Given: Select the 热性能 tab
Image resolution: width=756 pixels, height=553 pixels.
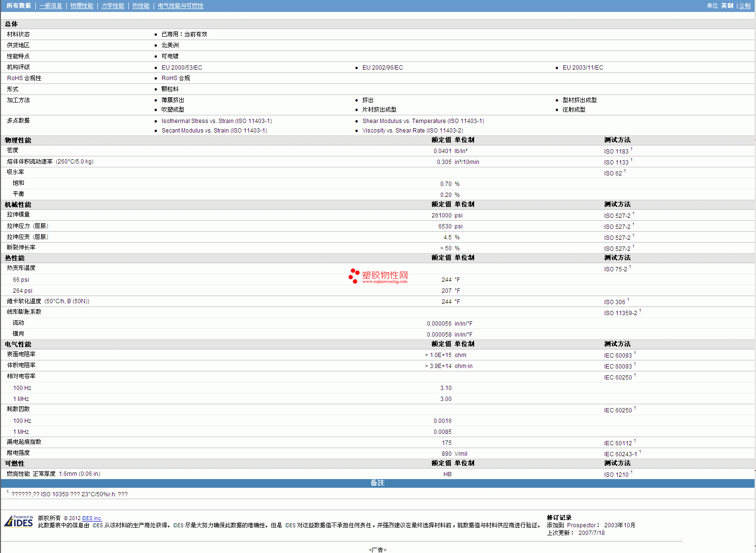Looking at the screenshot, I should (141, 6).
